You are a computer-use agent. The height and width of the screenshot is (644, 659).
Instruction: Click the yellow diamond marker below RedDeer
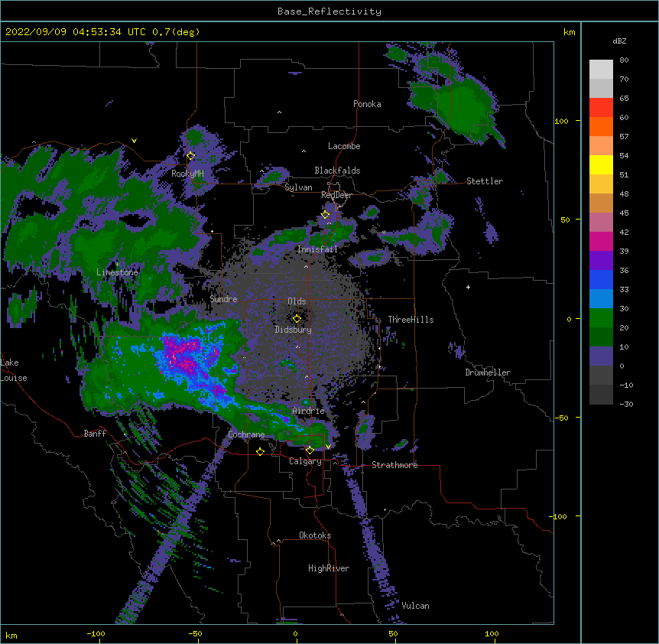325,215
